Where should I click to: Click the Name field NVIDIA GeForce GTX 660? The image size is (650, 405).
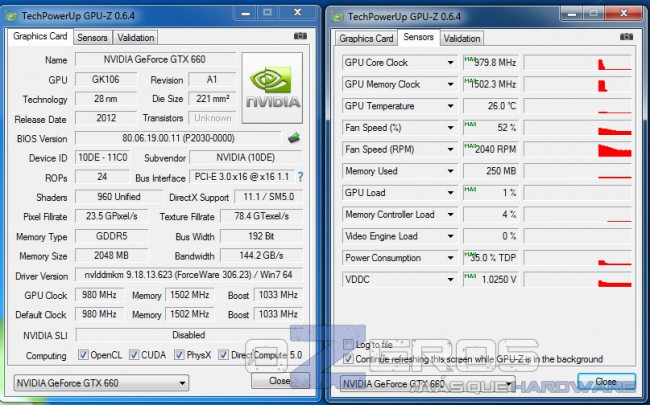(155, 59)
